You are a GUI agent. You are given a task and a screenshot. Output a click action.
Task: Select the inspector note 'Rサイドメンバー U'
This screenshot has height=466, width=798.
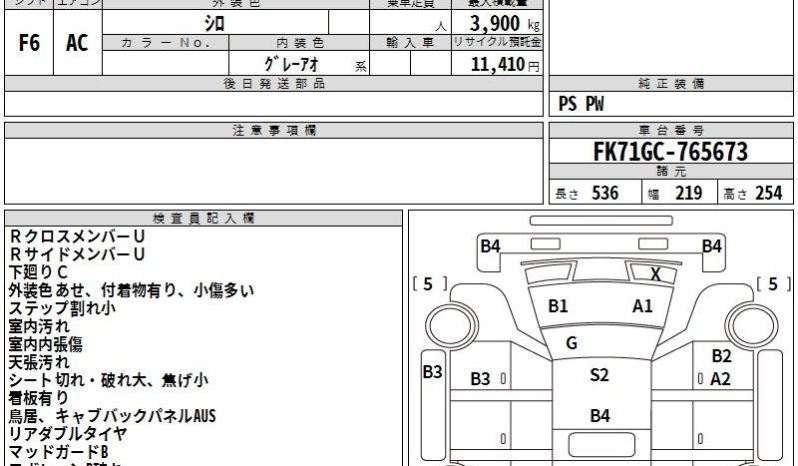point(77,254)
